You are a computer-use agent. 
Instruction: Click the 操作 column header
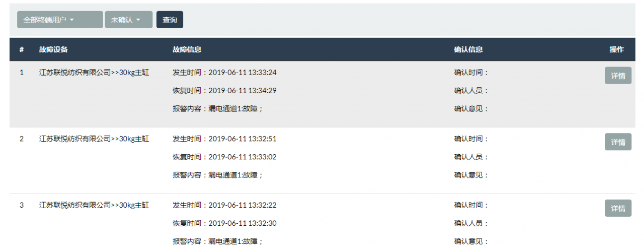[616, 49]
